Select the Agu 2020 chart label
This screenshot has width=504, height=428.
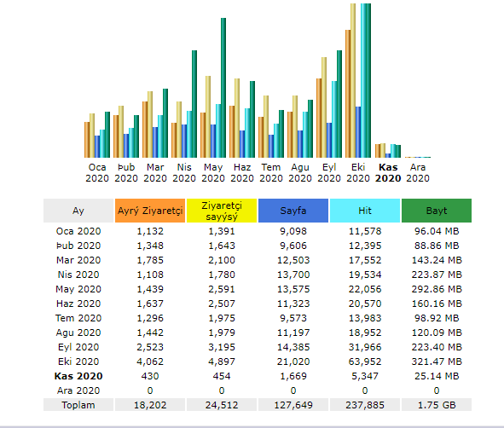tap(300, 172)
